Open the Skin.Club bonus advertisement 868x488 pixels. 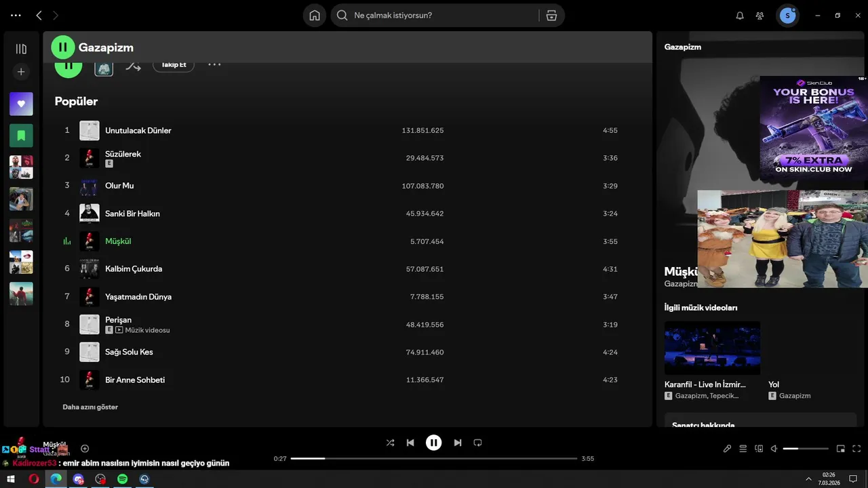point(814,127)
